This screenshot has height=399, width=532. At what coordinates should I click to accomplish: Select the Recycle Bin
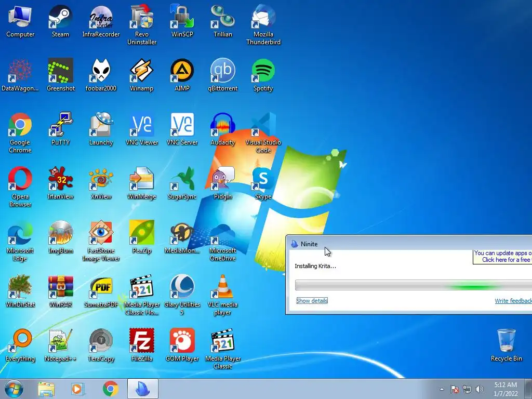(506, 345)
